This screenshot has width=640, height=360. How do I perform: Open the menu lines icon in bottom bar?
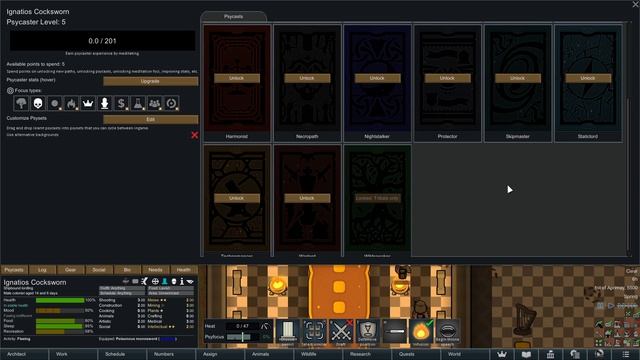[626, 354]
